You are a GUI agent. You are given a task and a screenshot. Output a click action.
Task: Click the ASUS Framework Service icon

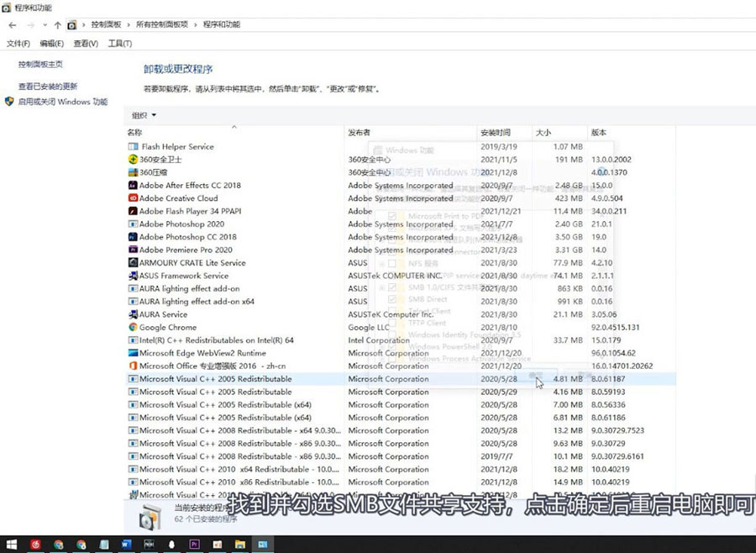[133, 276]
